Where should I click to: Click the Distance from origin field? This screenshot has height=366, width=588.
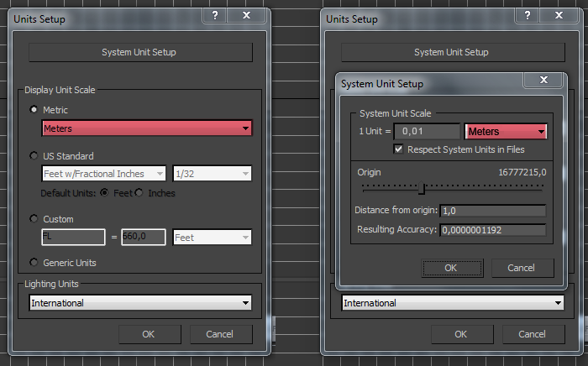point(493,211)
